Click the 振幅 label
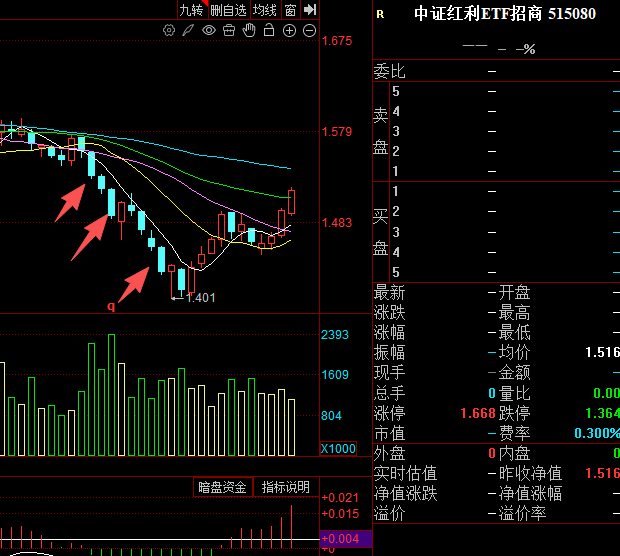The image size is (620, 556). tap(389, 352)
